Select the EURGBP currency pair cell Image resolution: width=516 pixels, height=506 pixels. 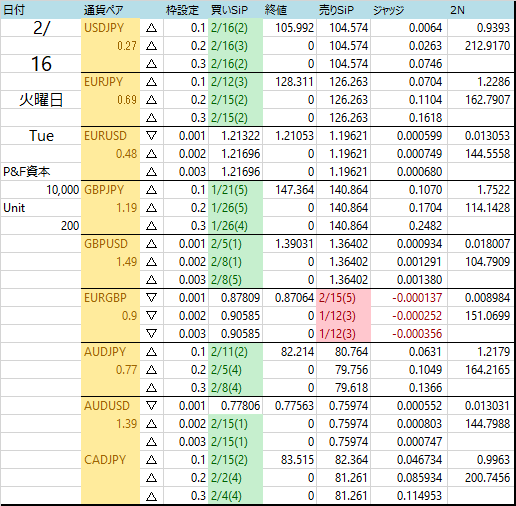[x=110, y=298]
